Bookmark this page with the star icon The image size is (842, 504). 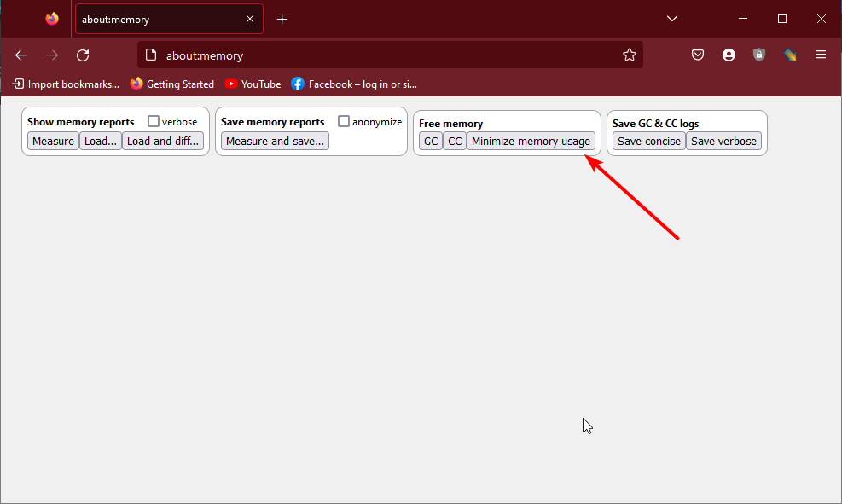pos(630,55)
